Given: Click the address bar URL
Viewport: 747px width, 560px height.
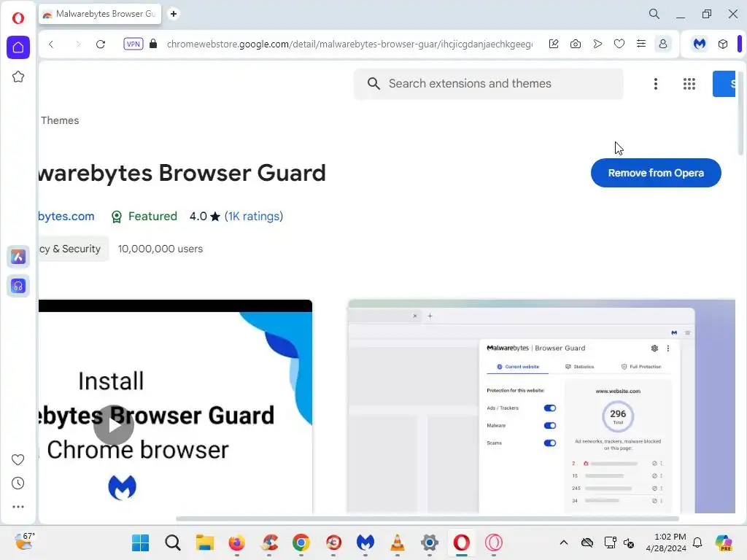Looking at the screenshot, I should tap(349, 44).
